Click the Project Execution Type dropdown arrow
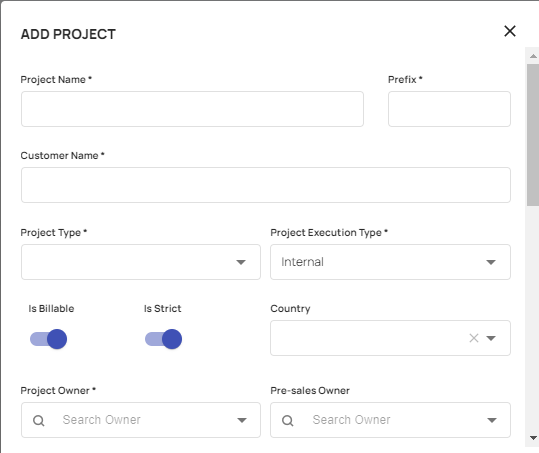Image resolution: width=539 pixels, height=453 pixels. tap(491, 262)
